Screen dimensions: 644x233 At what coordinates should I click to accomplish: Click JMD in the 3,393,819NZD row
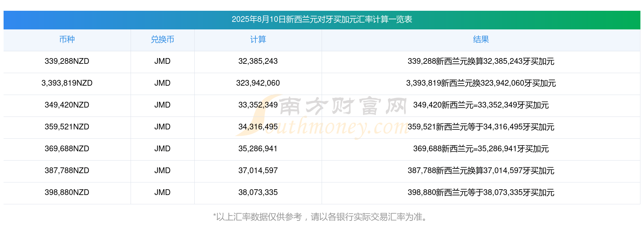[x=162, y=83]
